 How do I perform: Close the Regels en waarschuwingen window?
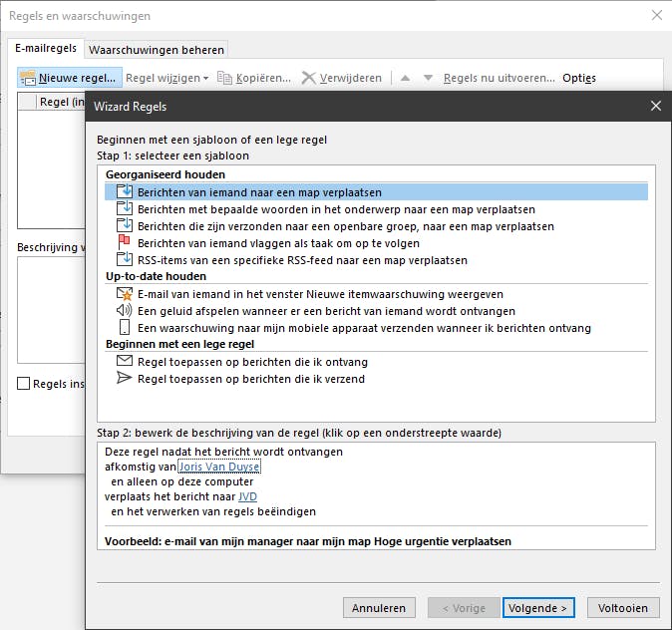point(657,15)
